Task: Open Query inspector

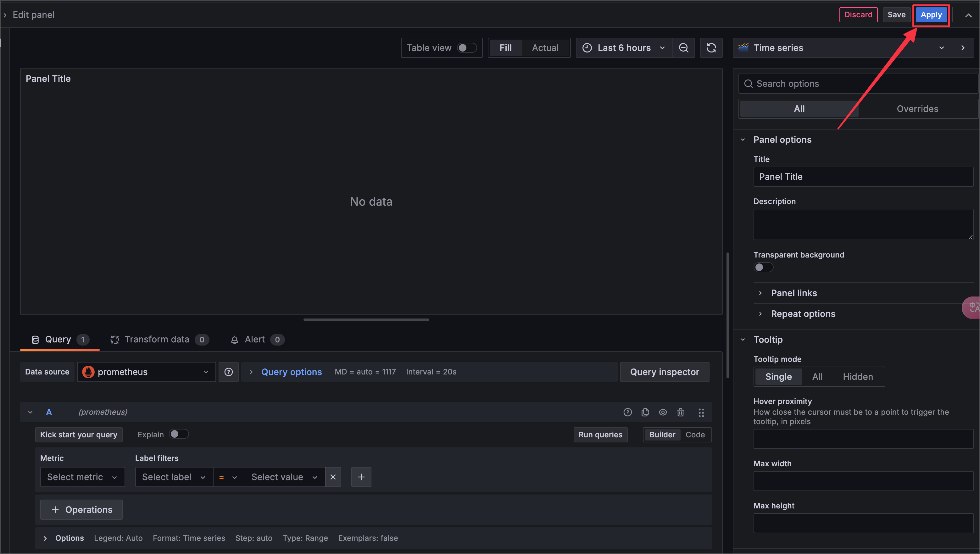Action: point(665,372)
